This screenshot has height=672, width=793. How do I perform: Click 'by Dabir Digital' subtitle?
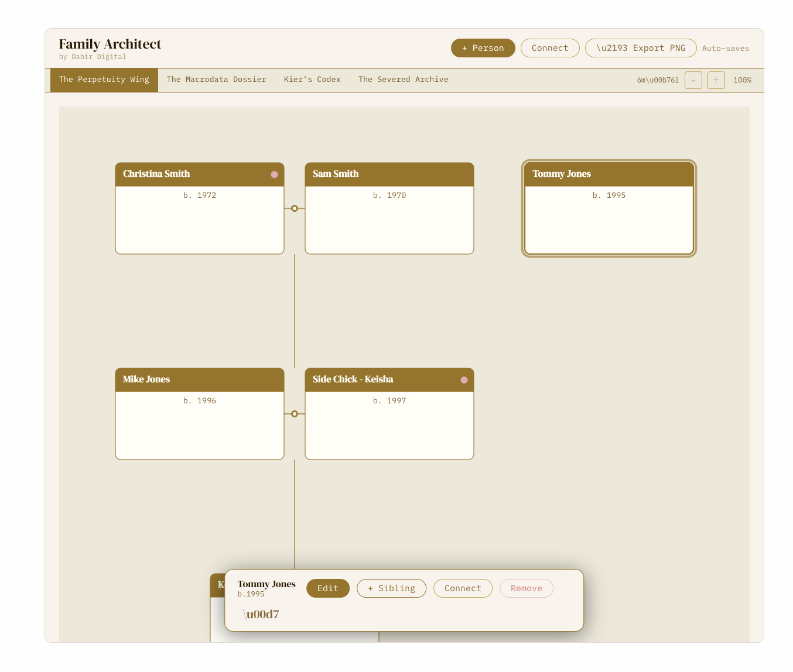pos(93,57)
